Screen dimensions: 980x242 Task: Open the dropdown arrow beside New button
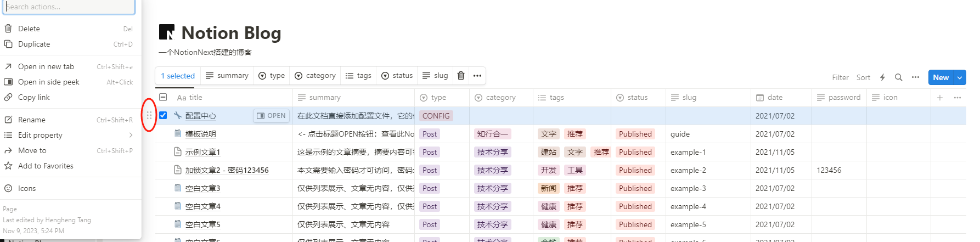pos(960,77)
